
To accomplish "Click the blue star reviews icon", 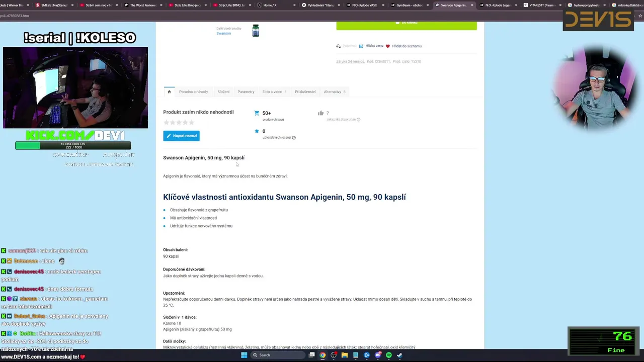I will 257,131.
